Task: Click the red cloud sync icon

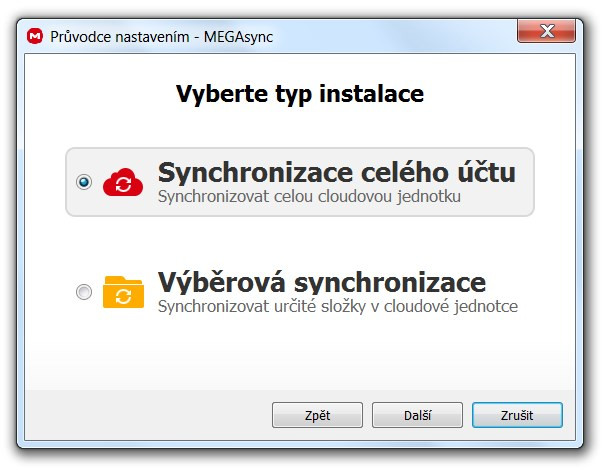Action: 123,182
